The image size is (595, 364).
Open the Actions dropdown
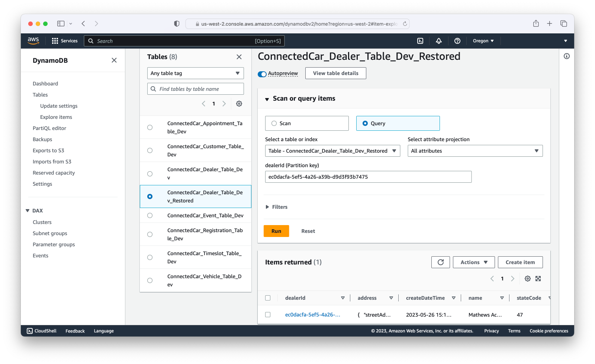(x=474, y=262)
